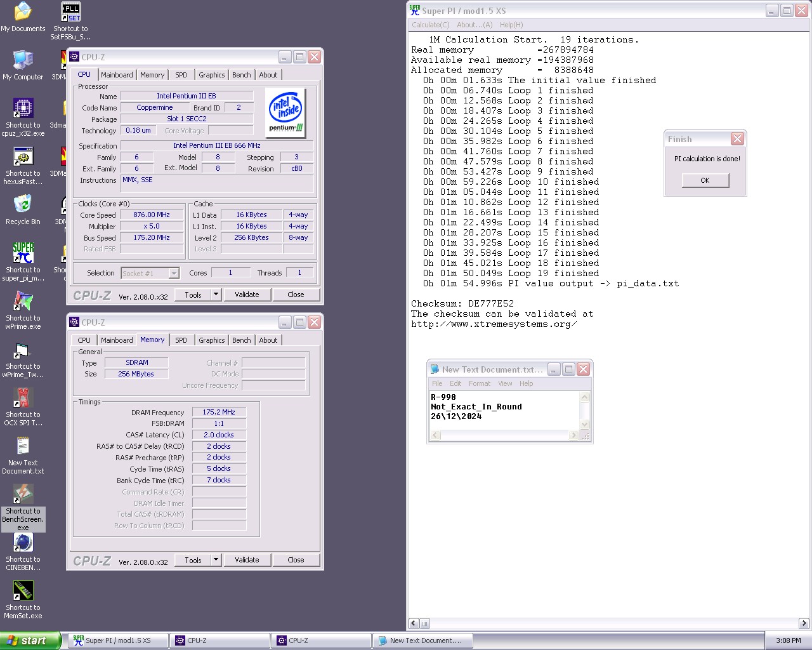Click the DRAM Frequency 175.2 MHz field
Image resolution: width=812 pixels, height=650 pixels.
point(219,412)
